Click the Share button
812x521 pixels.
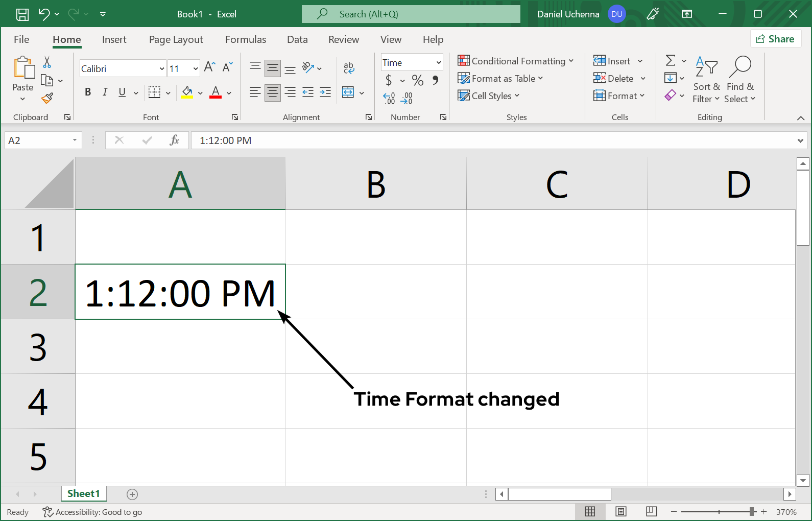pos(775,39)
